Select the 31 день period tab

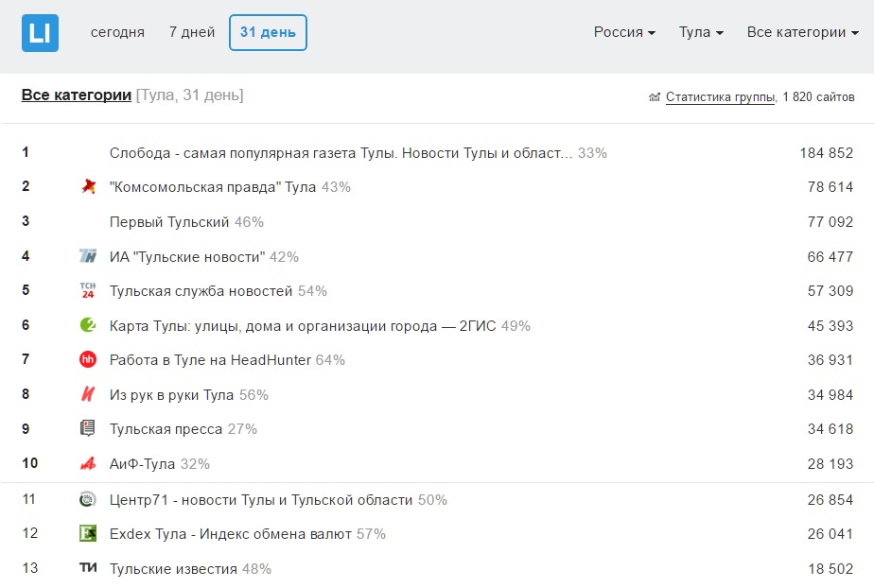point(268,32)
